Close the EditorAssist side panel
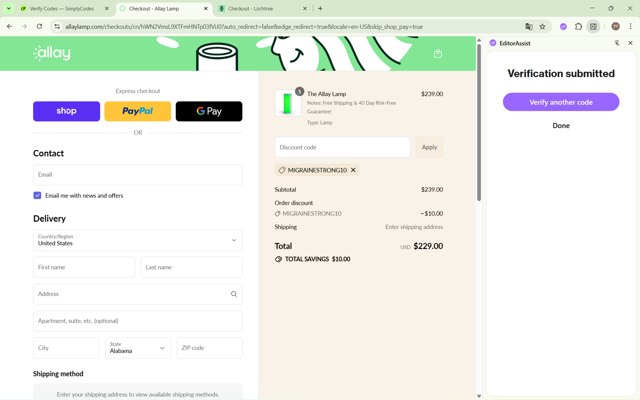The image size is (640, 400). tap(630, 43)
